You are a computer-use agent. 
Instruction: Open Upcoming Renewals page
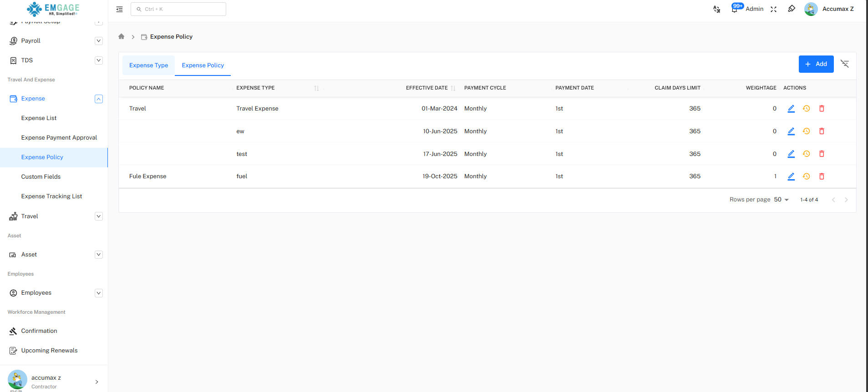point(49,351)
